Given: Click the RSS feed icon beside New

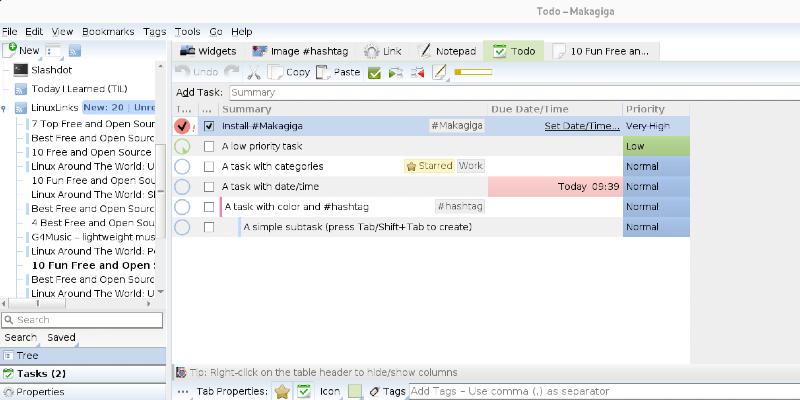Looking at the screenshot, I should pyautogui.click(x=75, y=50).
